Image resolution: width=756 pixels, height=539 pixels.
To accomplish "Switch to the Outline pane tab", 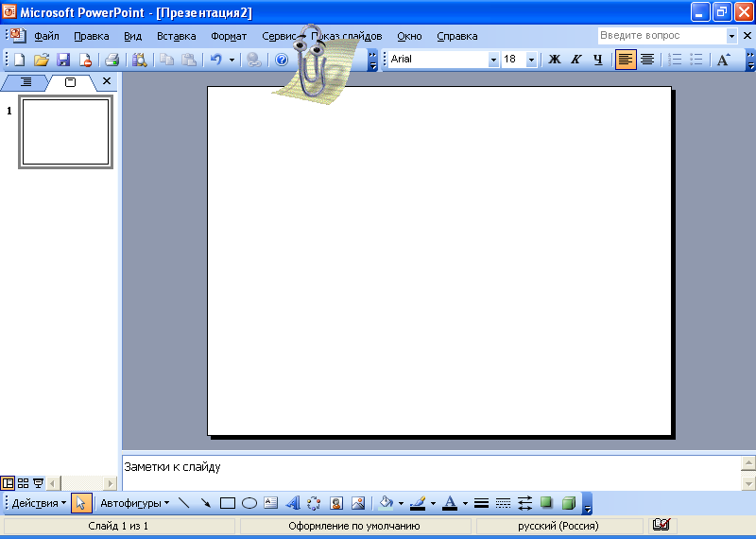I will pos(26,82).
